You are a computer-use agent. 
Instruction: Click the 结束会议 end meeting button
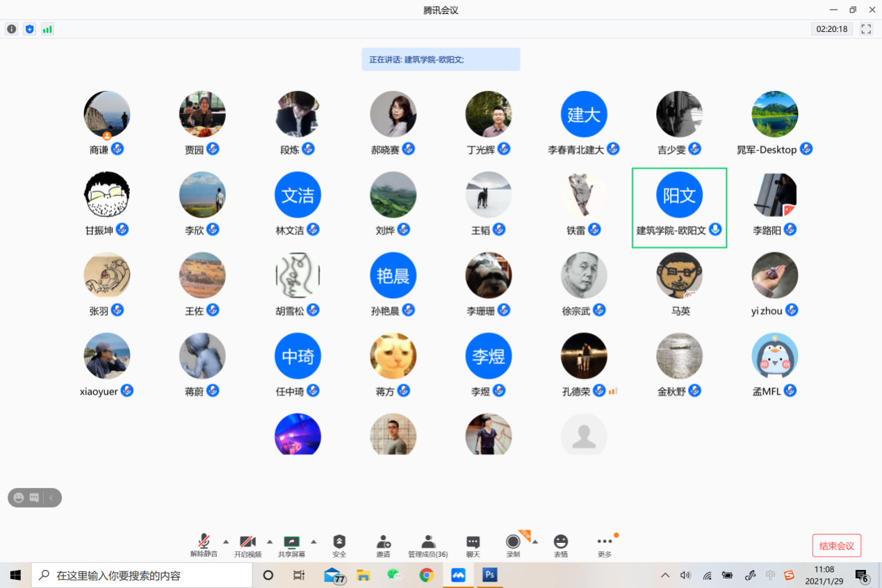[x=836, y=546]
